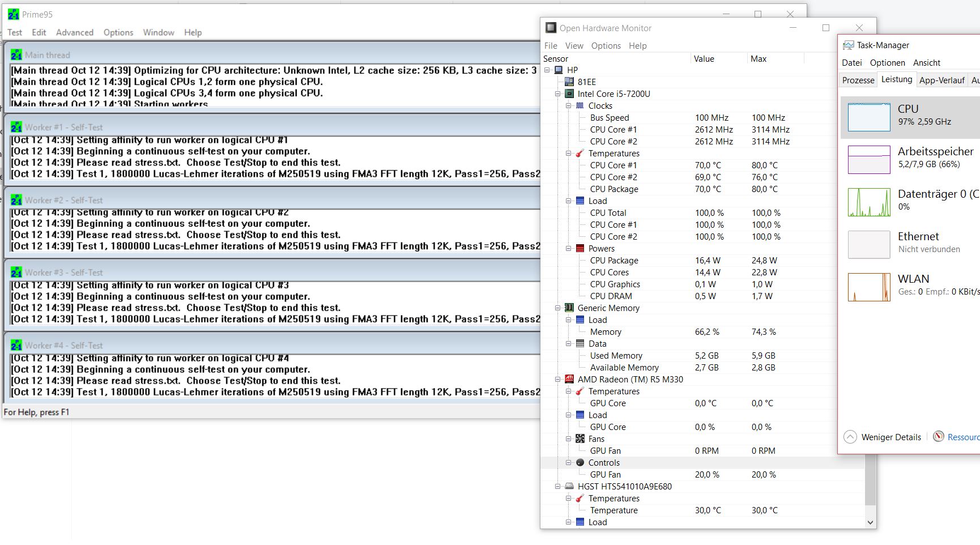Click the HGST hard drive icon
The width and height of the screenshot is (980, 545).
[569, 487]
